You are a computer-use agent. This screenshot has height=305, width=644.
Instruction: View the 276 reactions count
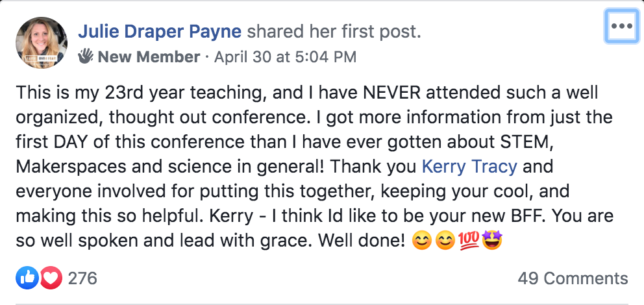tap(82, 278)
